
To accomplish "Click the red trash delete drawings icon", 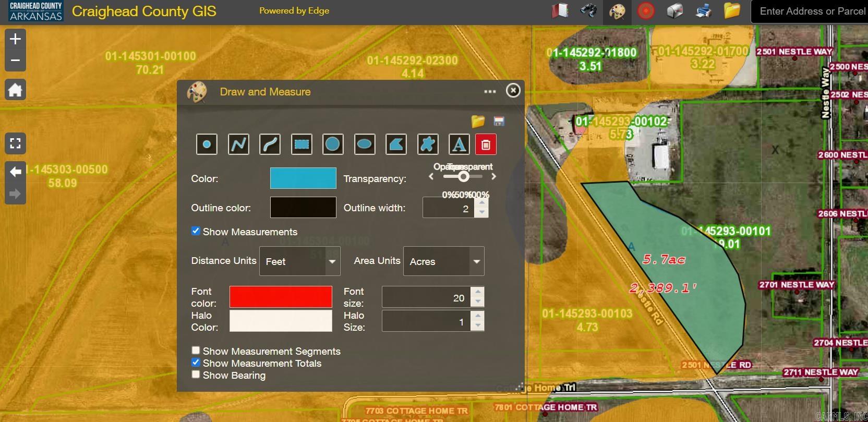I will click(x=486, y=144).
